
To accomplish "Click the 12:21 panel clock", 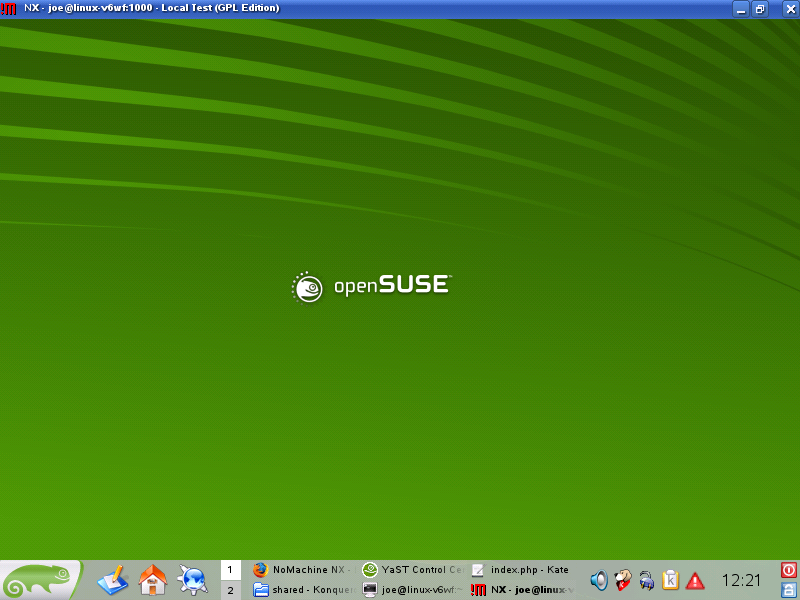I will (x=741, y=580).
